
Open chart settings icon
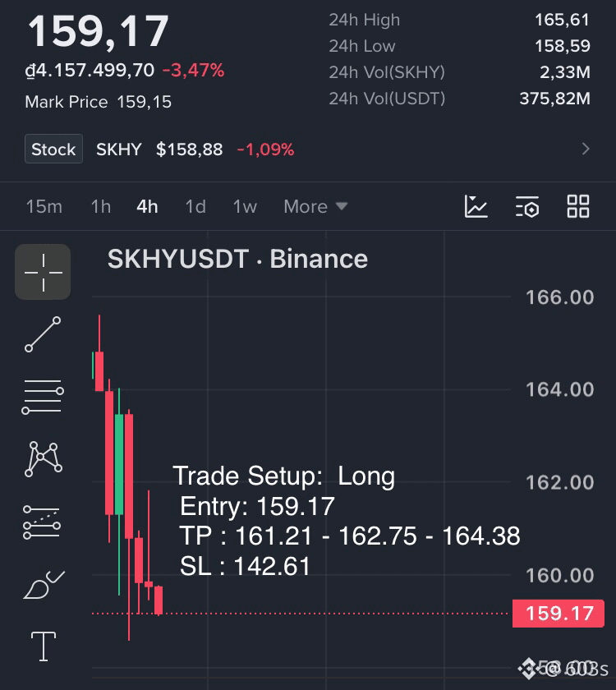(527, 206)
